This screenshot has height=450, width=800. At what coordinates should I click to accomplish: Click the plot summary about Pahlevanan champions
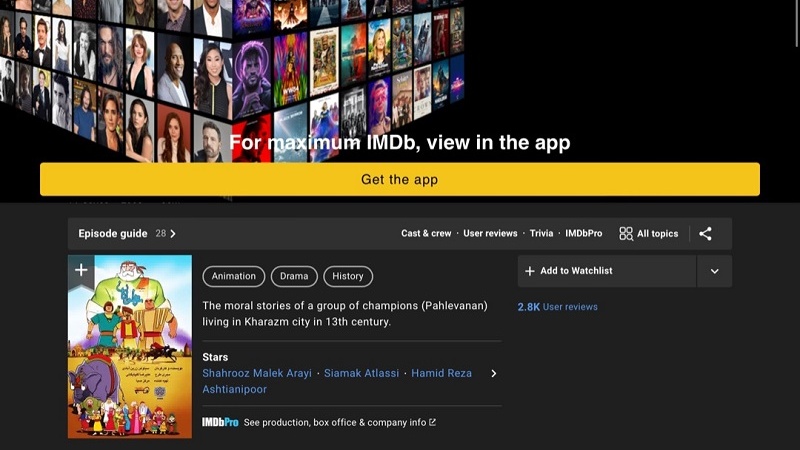pos(345,314)
